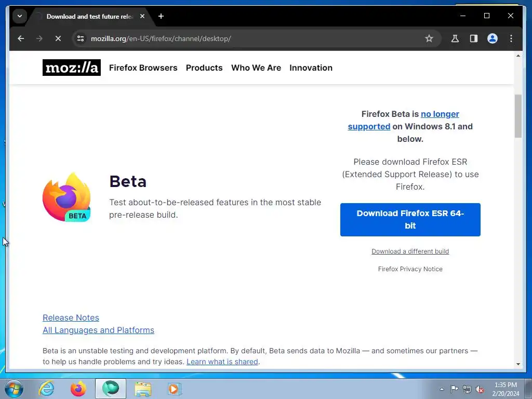The width and height of the screenshot is (532, 399).
Task: Click the page vertical scrollbar thumb
Action: tap(518, 116)
